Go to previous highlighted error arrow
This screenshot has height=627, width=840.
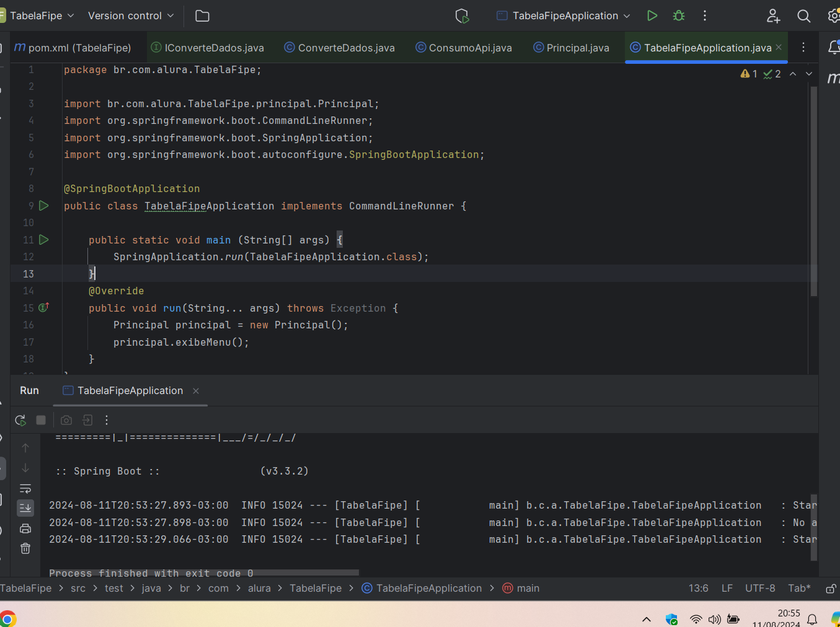point(793,74)
